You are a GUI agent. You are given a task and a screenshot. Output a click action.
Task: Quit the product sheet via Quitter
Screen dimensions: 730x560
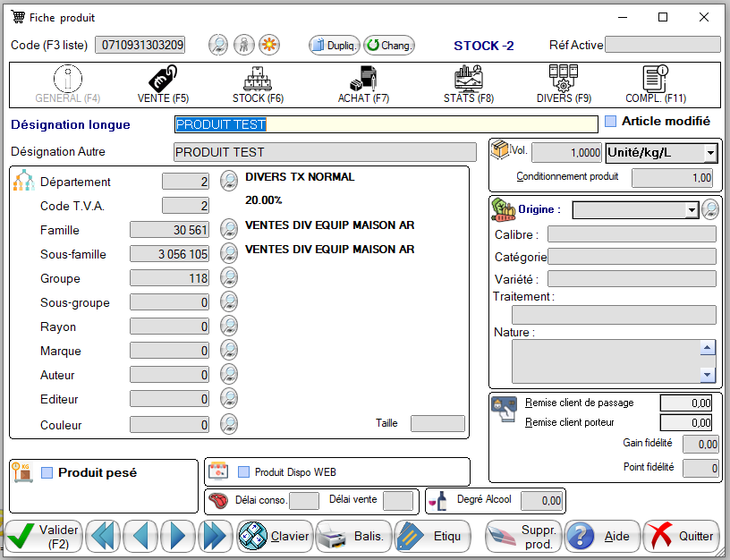tap(681, 536)
